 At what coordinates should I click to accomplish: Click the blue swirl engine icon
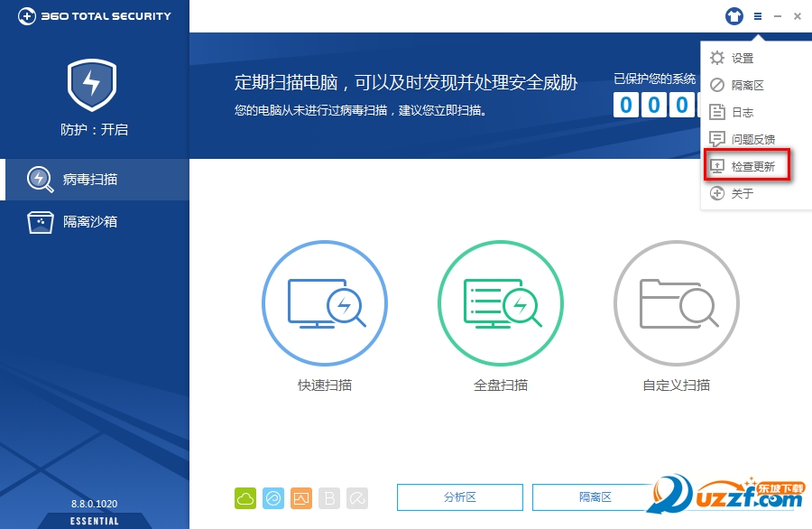(273, 498)
